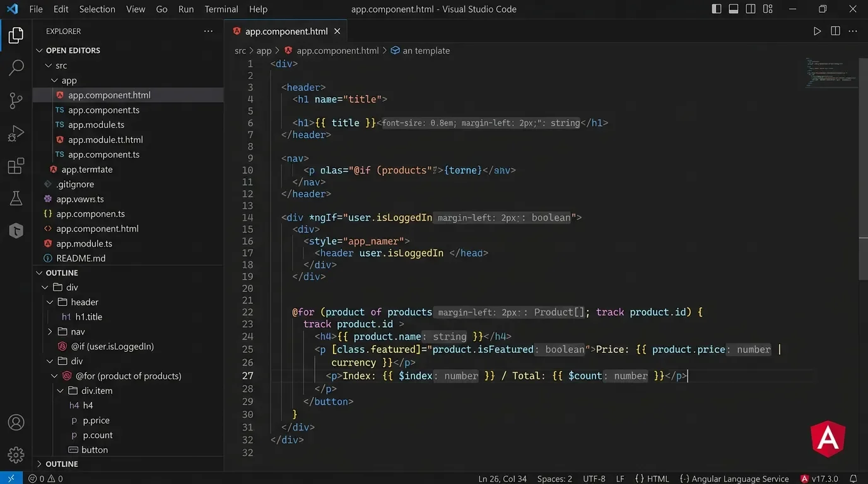868x484 pixels.
Task: Change indentation via Spaces: 2
Action: coord(554,478)
